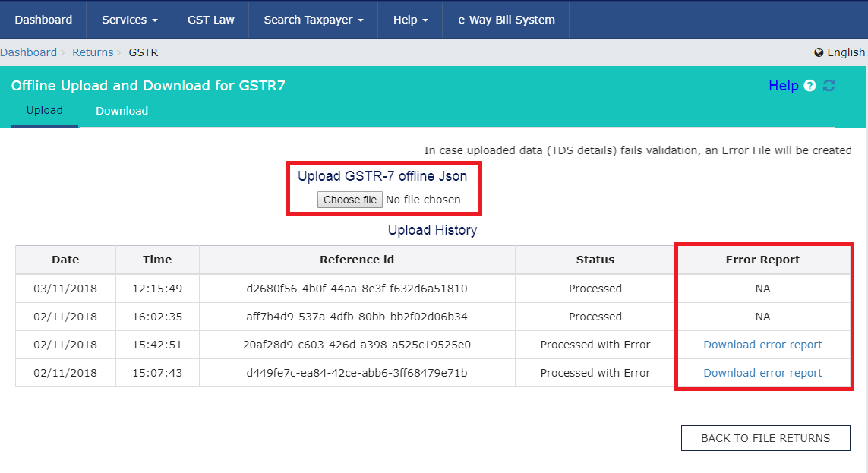Click the Error Report column header
Screen dimensions: 868x473
pos(762,260)
